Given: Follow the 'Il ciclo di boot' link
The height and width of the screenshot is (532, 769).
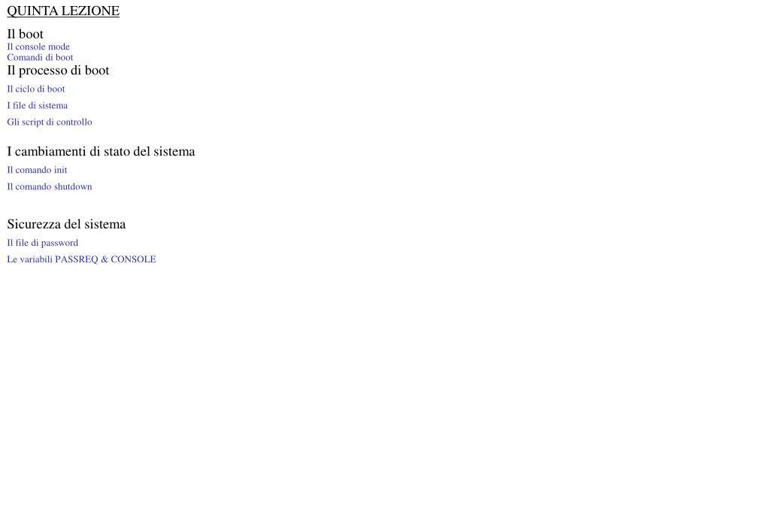Looking at the screenshot, I should tap(36, 89).
